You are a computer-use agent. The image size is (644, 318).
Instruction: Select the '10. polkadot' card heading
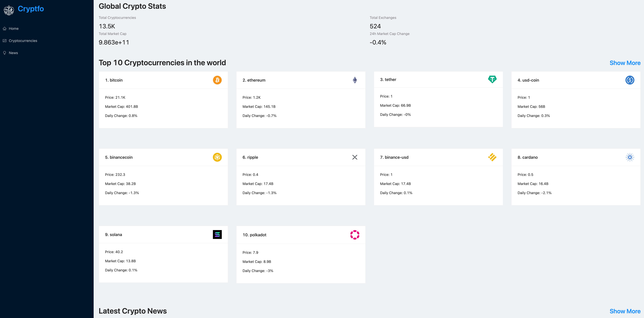254,235
